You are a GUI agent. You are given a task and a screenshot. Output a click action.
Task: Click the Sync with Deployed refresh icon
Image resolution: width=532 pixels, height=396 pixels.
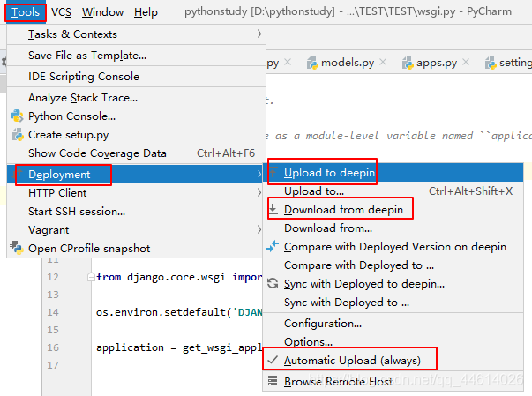[x=273, y=283]
